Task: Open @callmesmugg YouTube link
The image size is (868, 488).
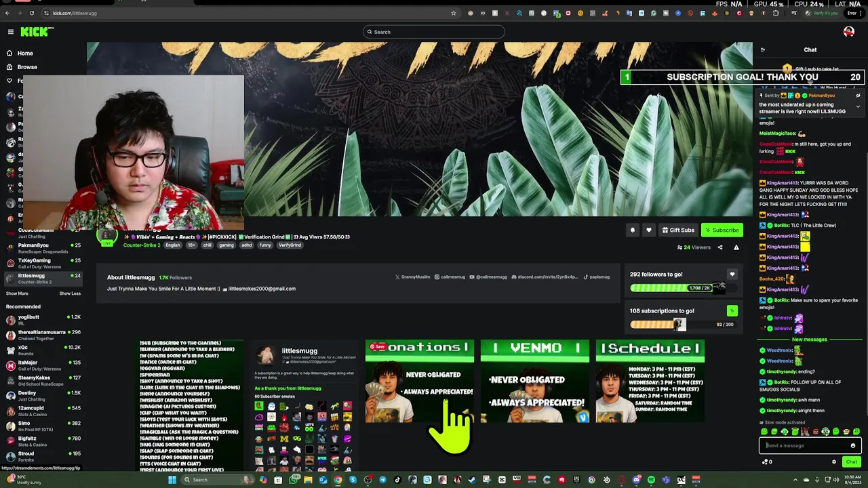Action: pyautogui.click(x=488, y=277)
